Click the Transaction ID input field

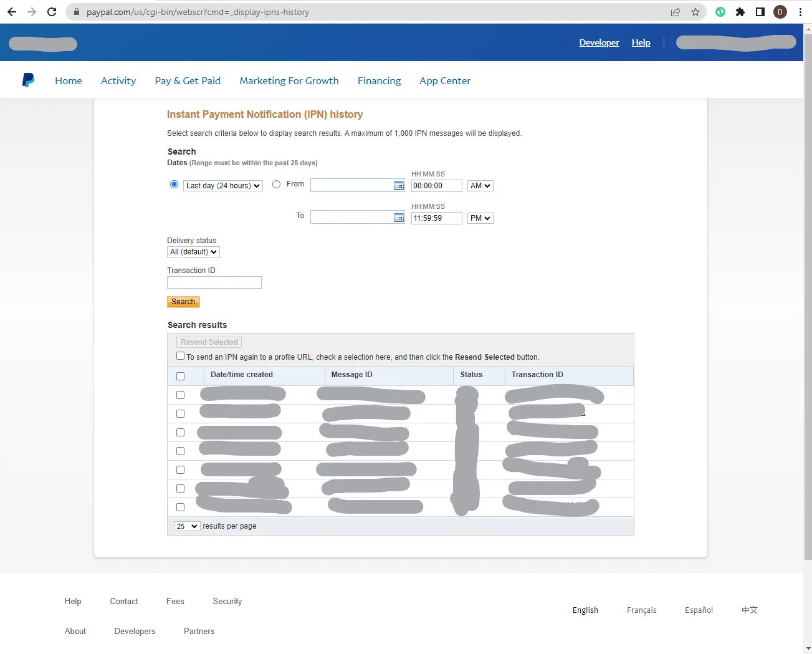[214, 282]
